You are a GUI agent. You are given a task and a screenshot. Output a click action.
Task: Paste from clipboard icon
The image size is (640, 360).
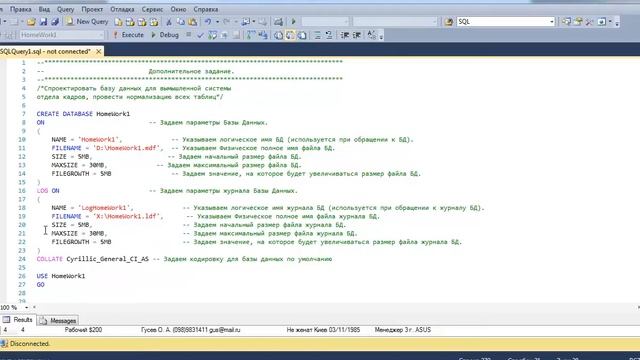pyautogui.click(x=192, y=22)
